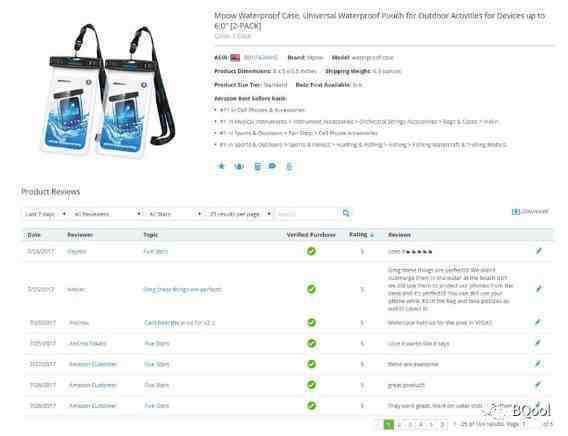Screen dimensions: 568x436
Task: Open the 'Five Stars' topic in the 'these are awesome' row
Action: click(157, 364)
